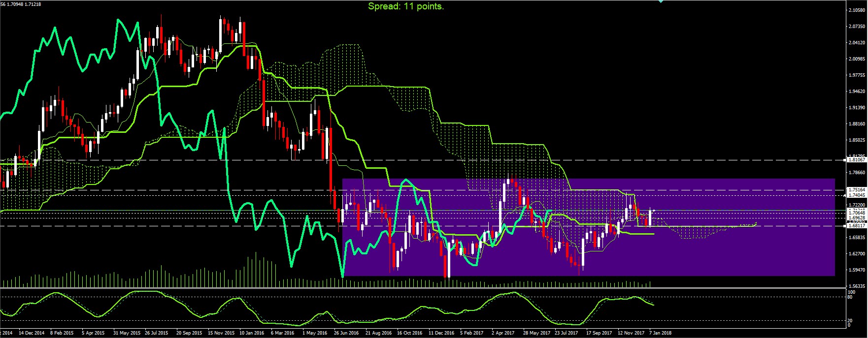Click the '12 Nov 2017' date label

(x=631, y=333)
